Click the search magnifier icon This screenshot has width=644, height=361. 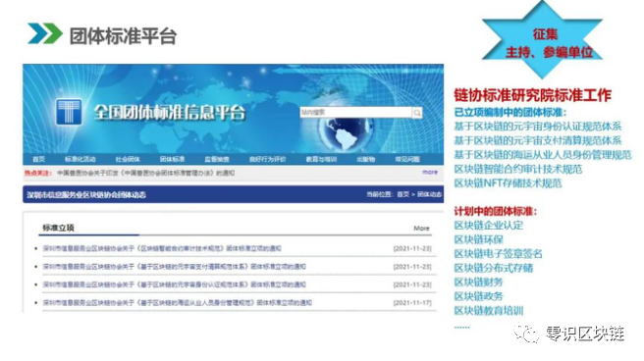(x=417, y=113)
